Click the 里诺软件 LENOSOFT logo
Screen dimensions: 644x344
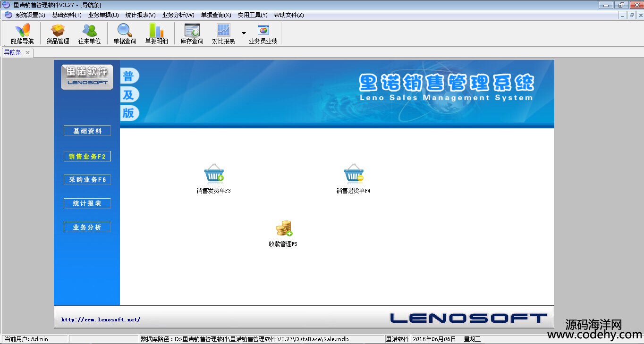pyautogui.click(x=87, y=77)
